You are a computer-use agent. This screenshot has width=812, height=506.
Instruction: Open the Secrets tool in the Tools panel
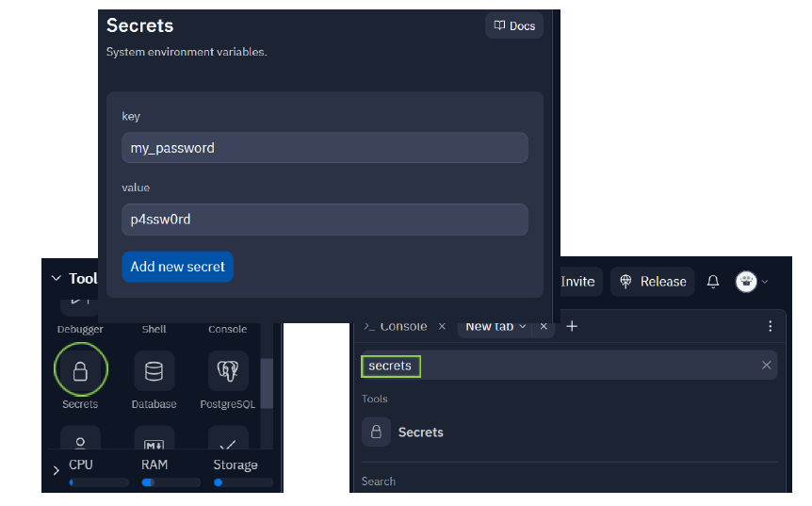[80, 372]
